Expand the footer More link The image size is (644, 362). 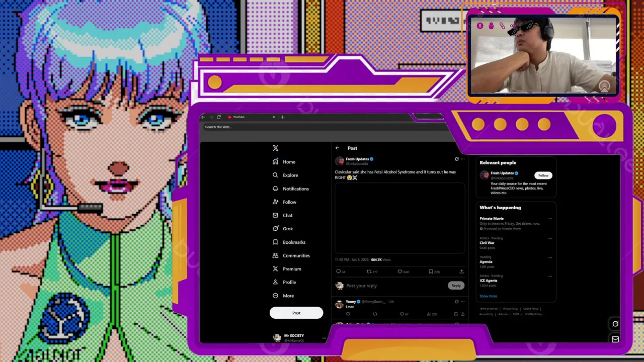(x=517, y=314)
